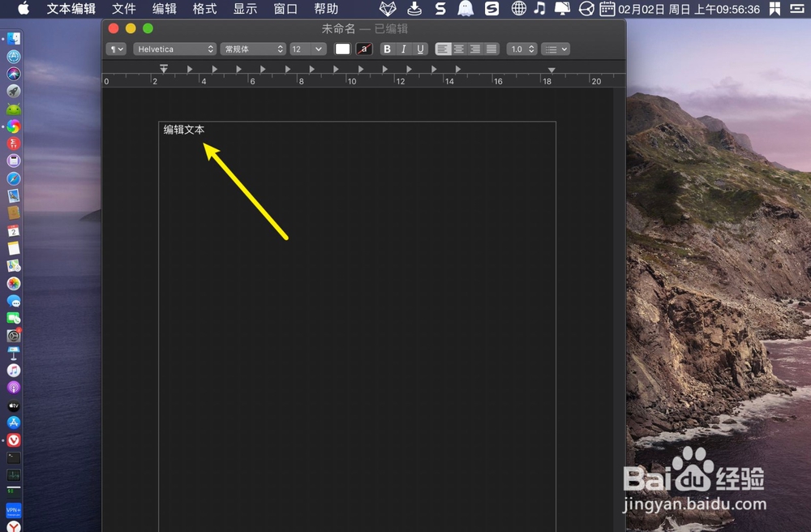
Task: Open the blue App Store icon in the Dock
Action: click(x=14, y=423)
